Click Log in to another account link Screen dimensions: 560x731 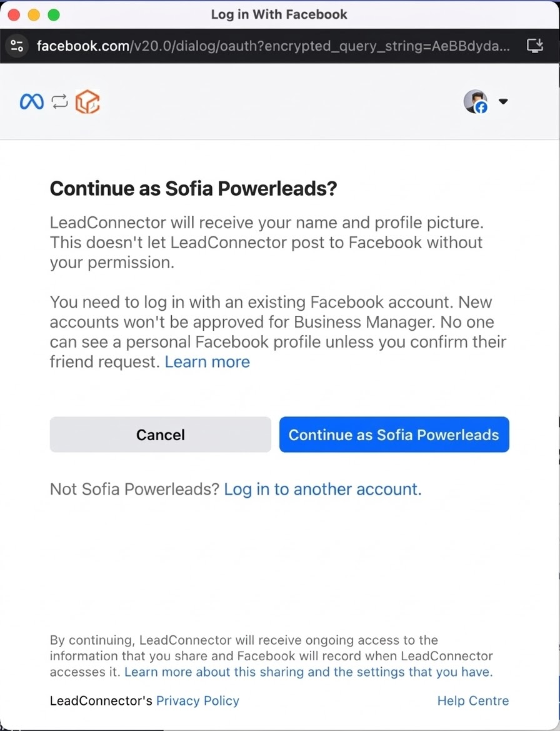click(322, 489)
